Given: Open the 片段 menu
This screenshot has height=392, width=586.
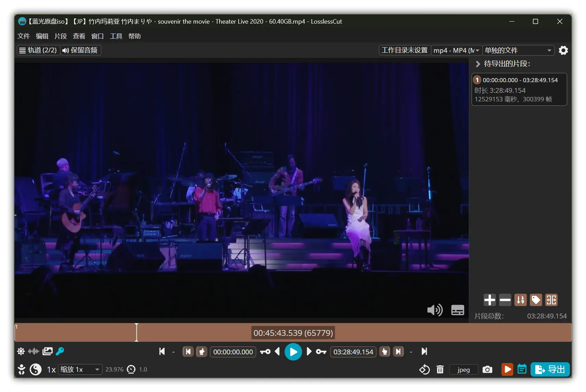Looking at the screenshot, I should tap(61, 36).
